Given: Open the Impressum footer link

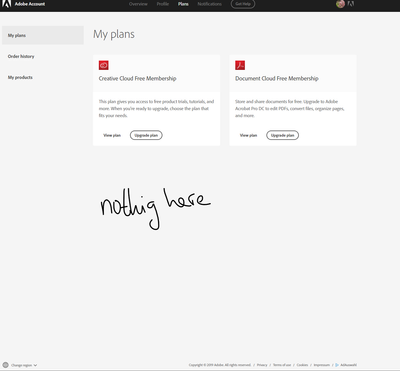Looking at the screenshot, I should click(x=322, y=365).
